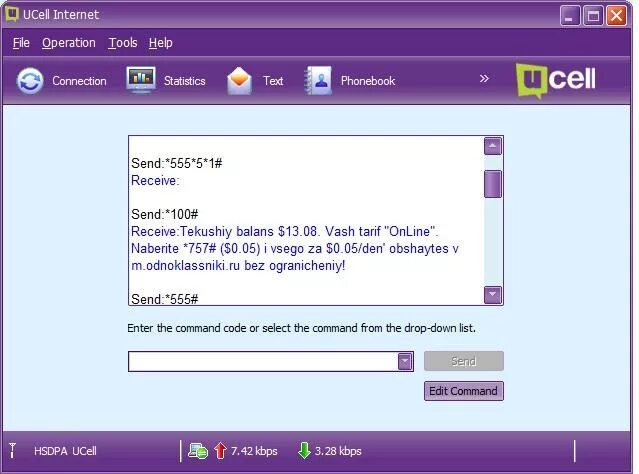
Task: Open the Operation menu
Action: click(x=68, y=43)
